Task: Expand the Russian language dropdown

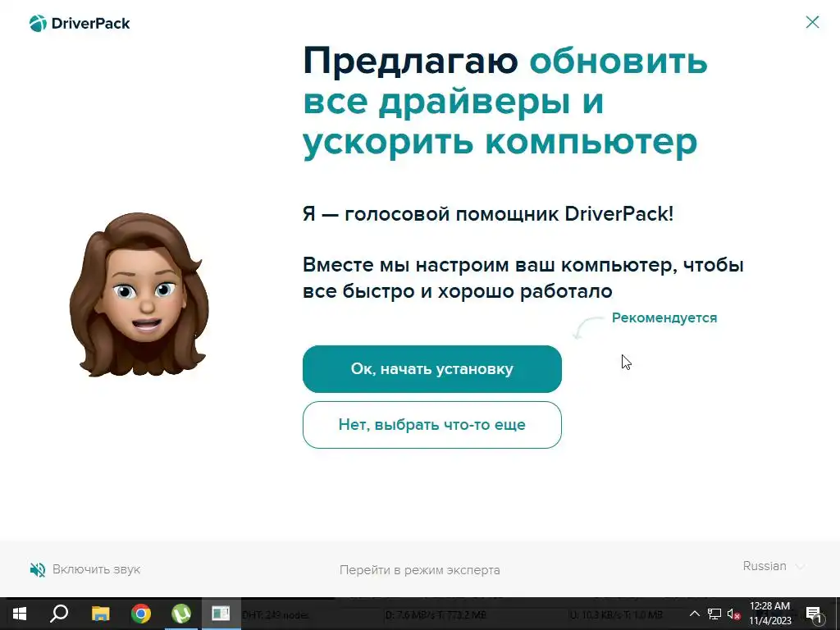Action: pos(774,566)
